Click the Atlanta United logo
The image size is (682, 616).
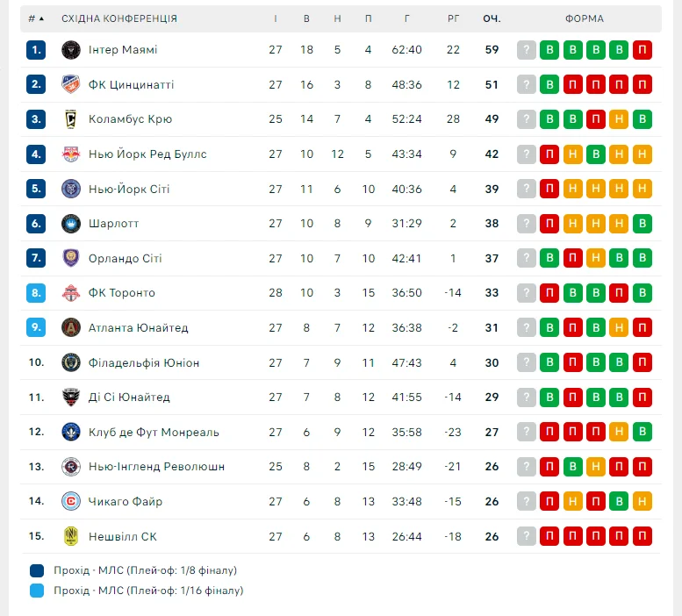tap(71, 328)
